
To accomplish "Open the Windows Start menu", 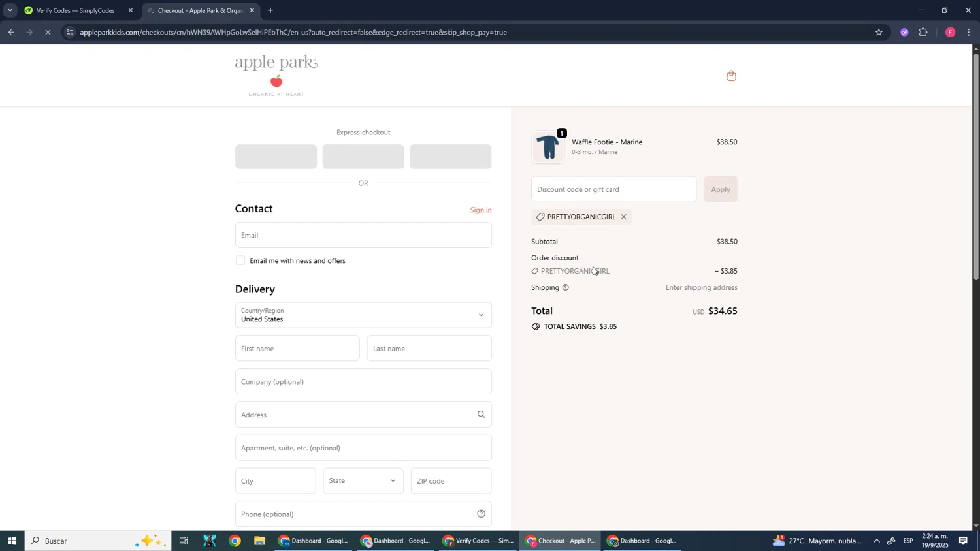I will click(12, 541).
